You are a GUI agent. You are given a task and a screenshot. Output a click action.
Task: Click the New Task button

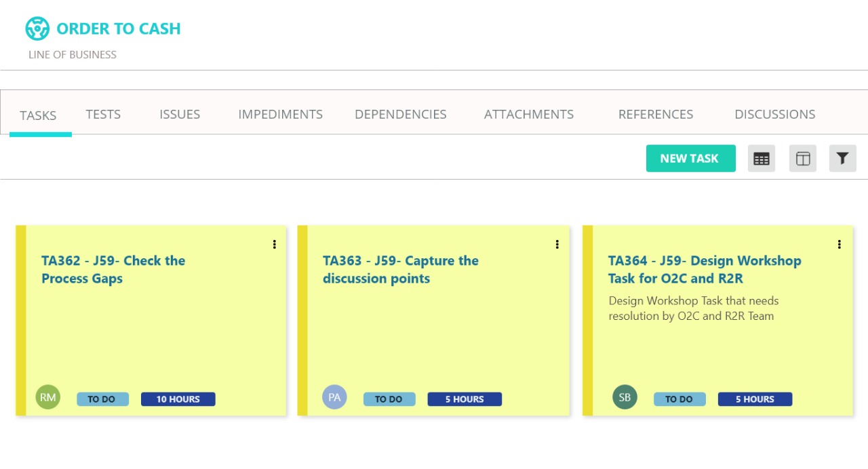click(x=690, y=159)
